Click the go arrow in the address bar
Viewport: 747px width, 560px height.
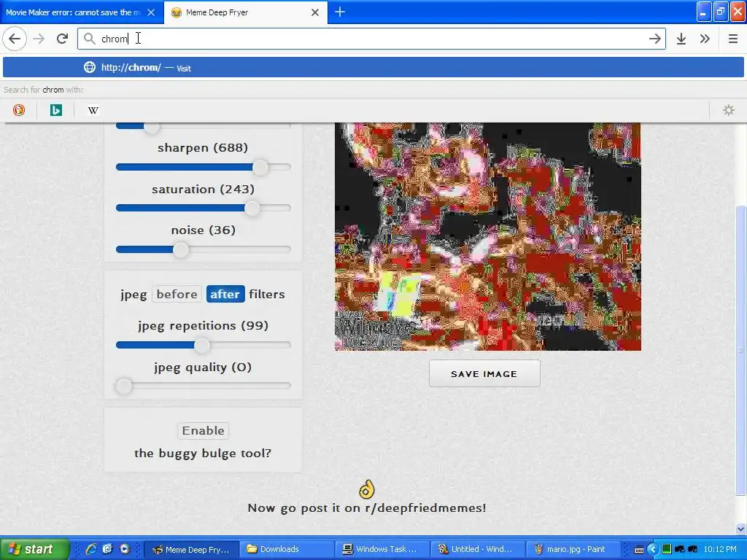coord(654,39)
